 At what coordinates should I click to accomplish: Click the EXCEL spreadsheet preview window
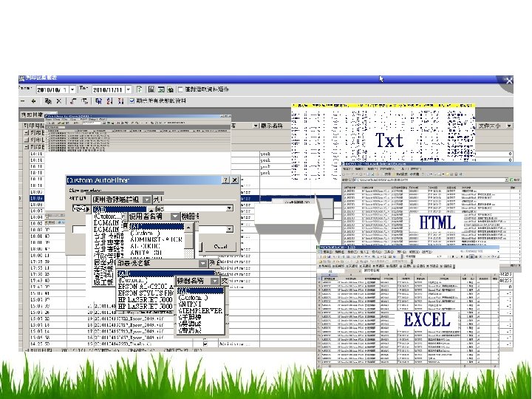coord(408,307)
